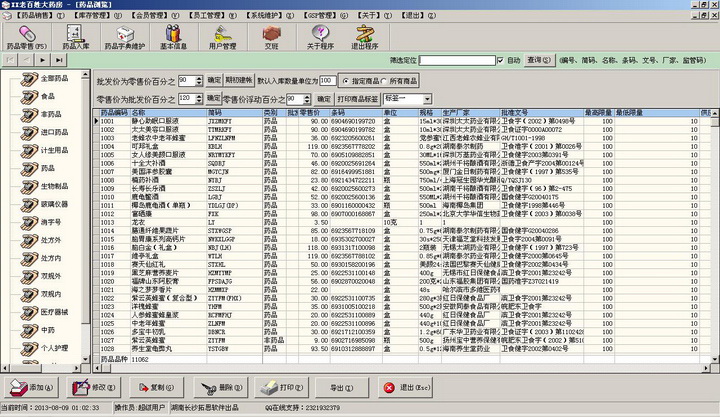Click the 名称 column header
The height and width of the screenshot is (417, 720).
click(x=169, y=113)
